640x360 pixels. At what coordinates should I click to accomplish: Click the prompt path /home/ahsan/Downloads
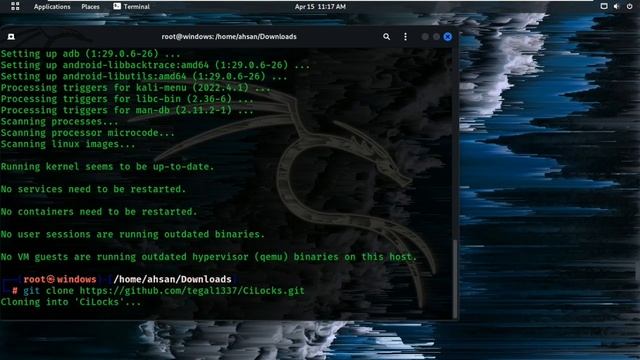[x=173, y=279]
